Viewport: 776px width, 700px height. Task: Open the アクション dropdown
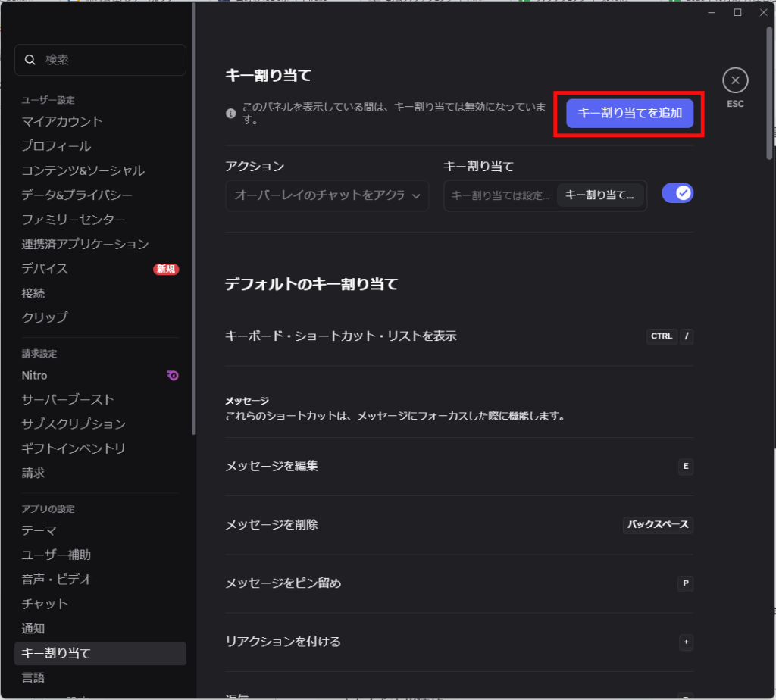click(x=326, y=195)
